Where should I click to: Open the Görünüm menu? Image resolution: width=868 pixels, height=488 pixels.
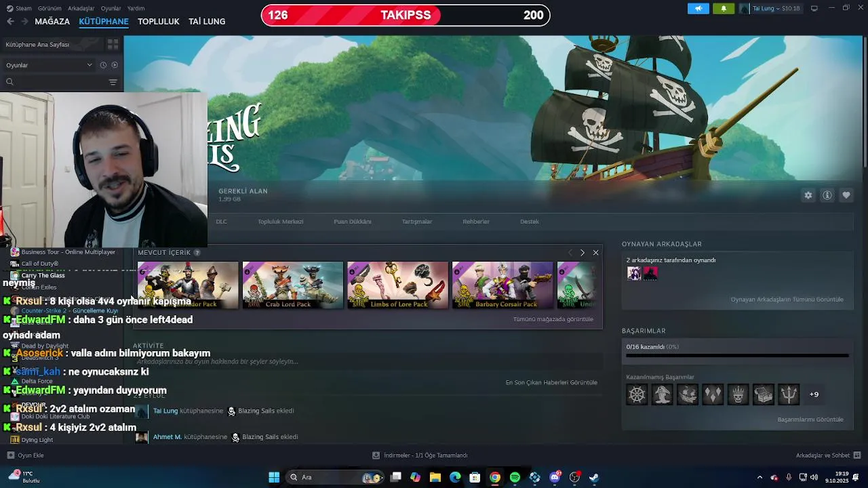pos(50,8)
